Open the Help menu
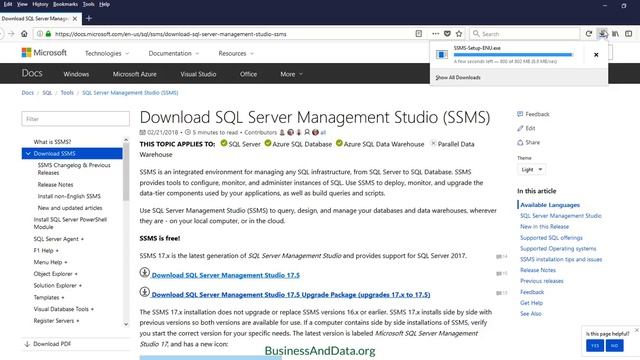The width and height of the screenshot is (640, 360). tap(104, 4)
